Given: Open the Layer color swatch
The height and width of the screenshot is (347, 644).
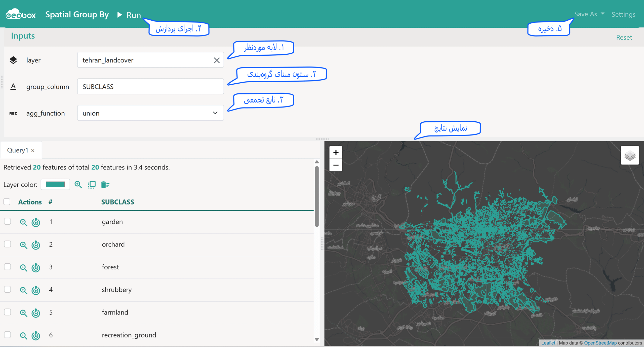Looking at the screenshot, I should (x=55, y=184).
